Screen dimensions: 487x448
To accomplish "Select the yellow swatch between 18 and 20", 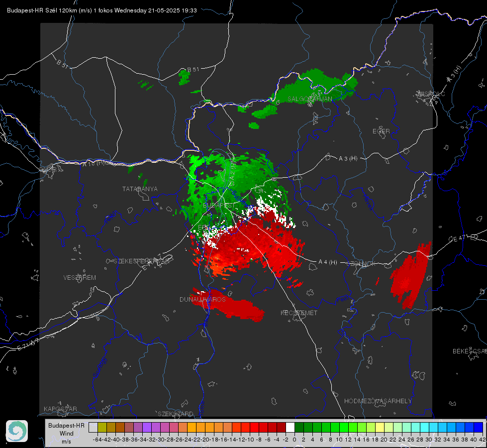I will [x=380, y=427].
